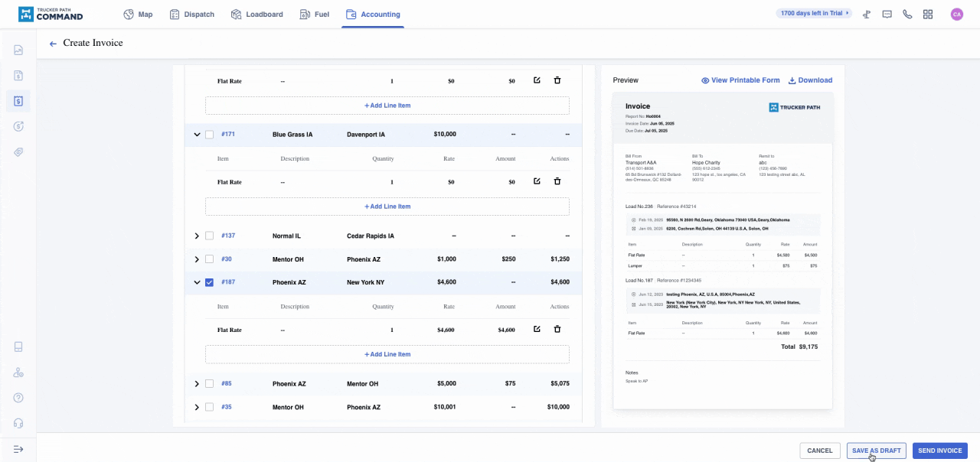The image size is (980, 462).
Task: Open the phone icon in top bar
Action: tap(907, 15)
